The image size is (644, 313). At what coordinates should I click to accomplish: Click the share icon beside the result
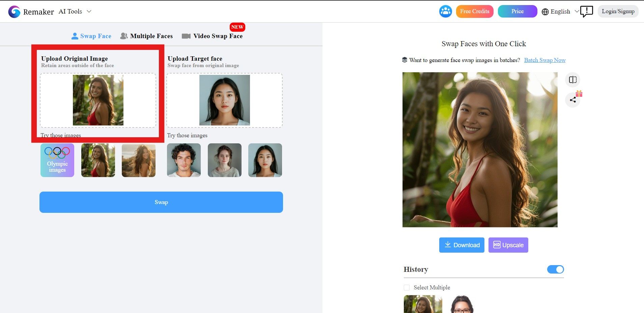[x=573, y=100]
